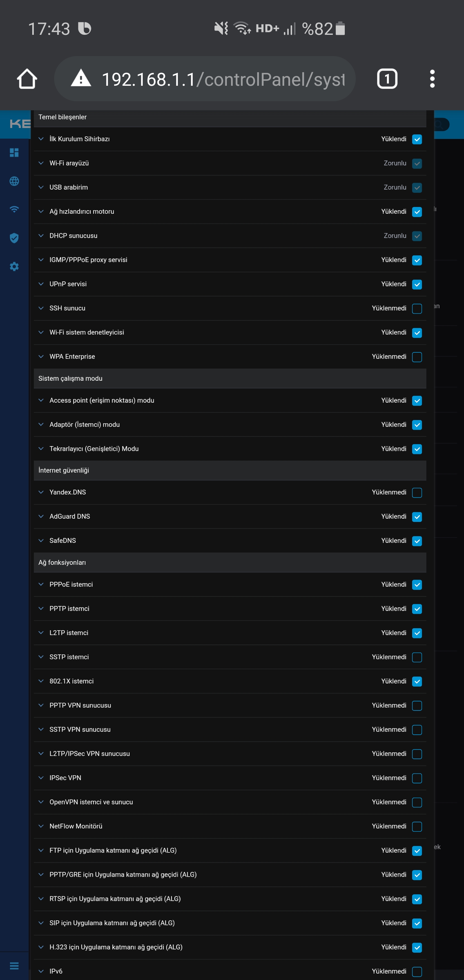
Task: Expand the UPnP servisi description
Action: pyautogui.click(x=41, y=284)
